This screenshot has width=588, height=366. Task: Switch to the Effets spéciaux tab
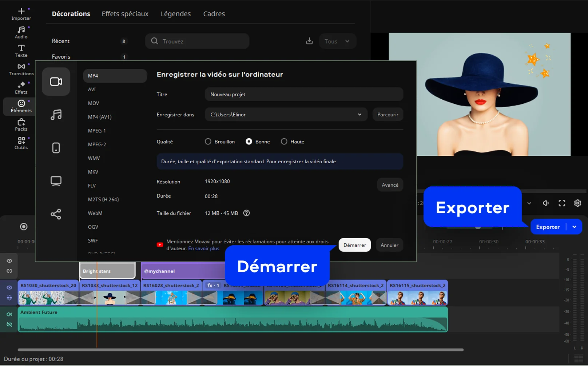125,14
